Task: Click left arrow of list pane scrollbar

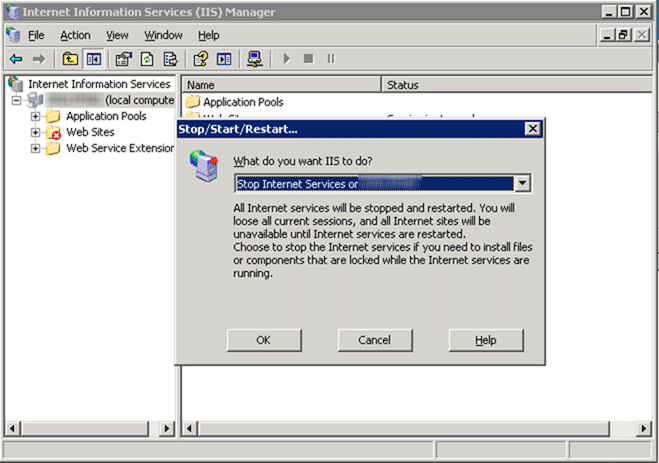Action: pos(190,428)
